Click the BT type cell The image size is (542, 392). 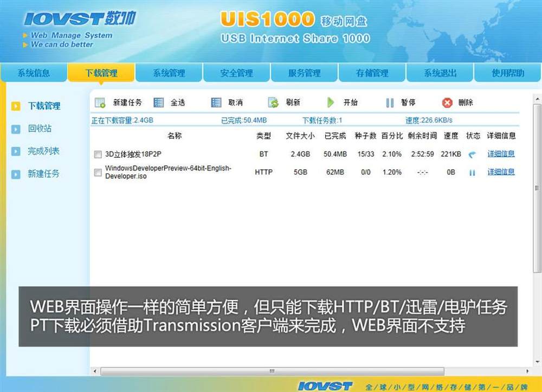(x=263, y=154)
